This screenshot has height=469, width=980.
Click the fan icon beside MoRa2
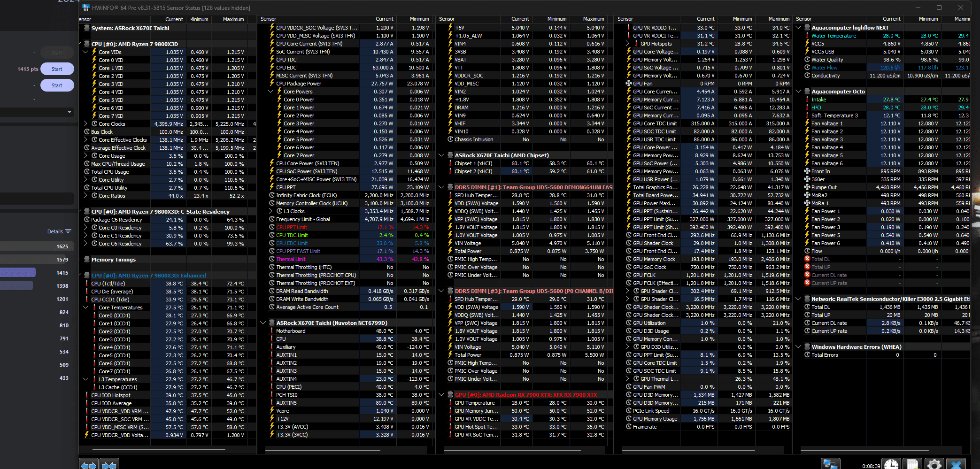[x=807, y=195]
